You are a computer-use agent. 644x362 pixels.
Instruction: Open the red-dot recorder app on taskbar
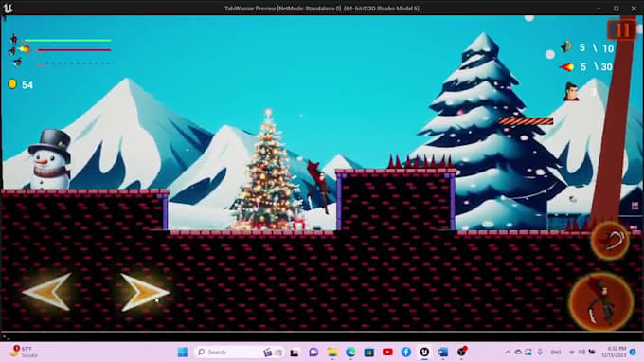[462, 352]
